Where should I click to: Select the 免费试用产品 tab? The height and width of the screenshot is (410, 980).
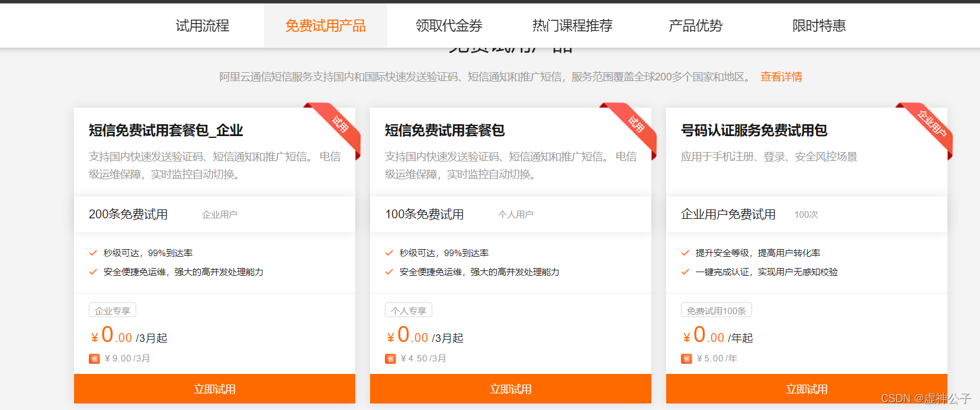(x=326, y=25)
